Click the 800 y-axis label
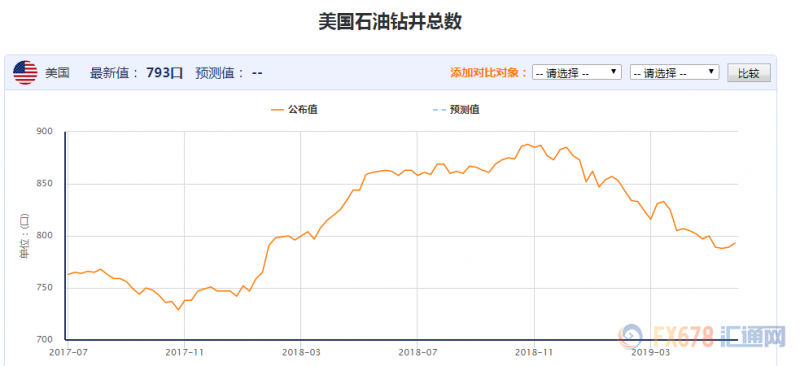Screen dimensions: 800x366 45,236
